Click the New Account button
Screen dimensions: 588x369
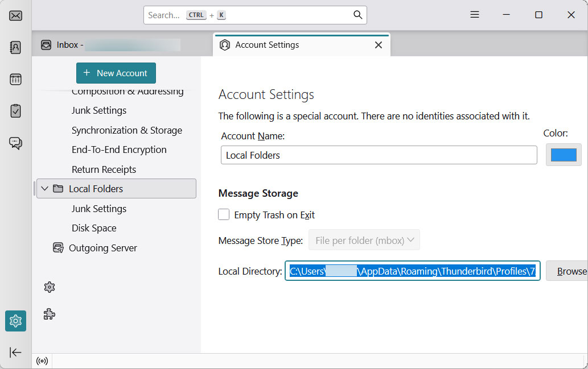116,73
